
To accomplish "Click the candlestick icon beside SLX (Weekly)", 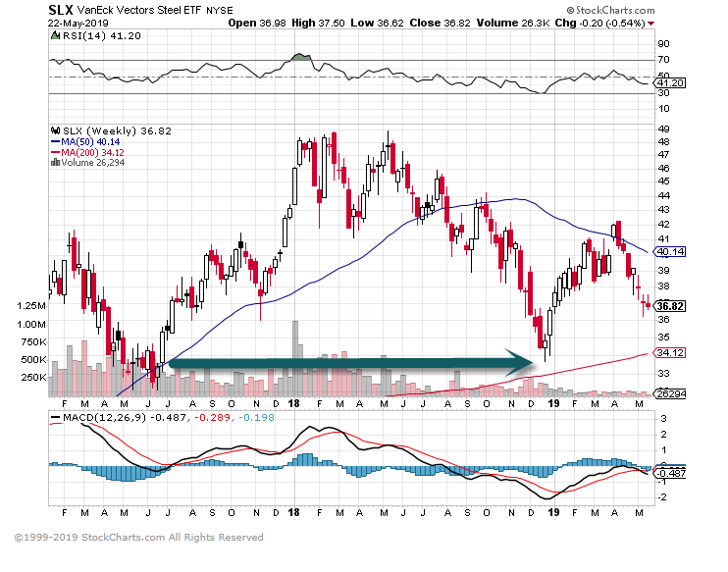I will coord(56,130).
